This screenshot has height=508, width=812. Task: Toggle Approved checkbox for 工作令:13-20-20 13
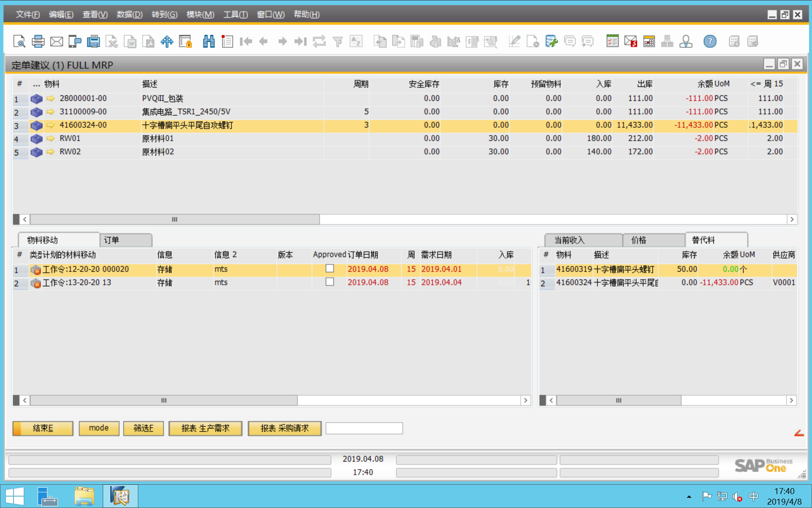pyautogui.click(x=330, y=282)
